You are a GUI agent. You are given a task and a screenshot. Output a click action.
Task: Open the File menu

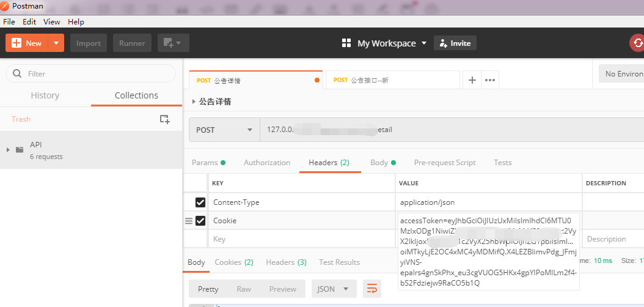pos(9,22)
